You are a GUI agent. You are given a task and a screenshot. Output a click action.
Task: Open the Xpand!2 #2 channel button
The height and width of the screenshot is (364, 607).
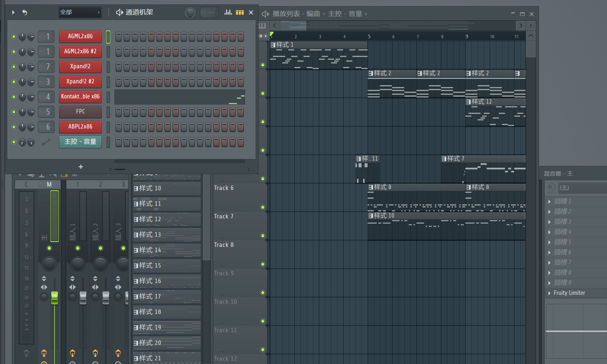[x=80, y=82]
